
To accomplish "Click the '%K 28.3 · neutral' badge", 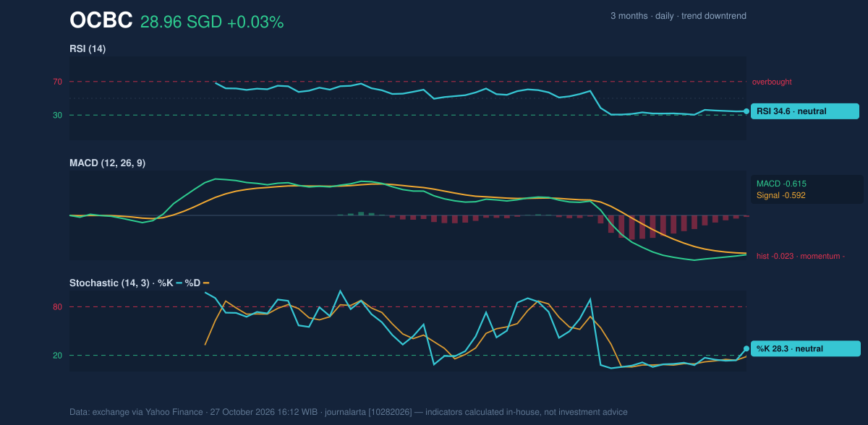I will click(x=805, y=348).
